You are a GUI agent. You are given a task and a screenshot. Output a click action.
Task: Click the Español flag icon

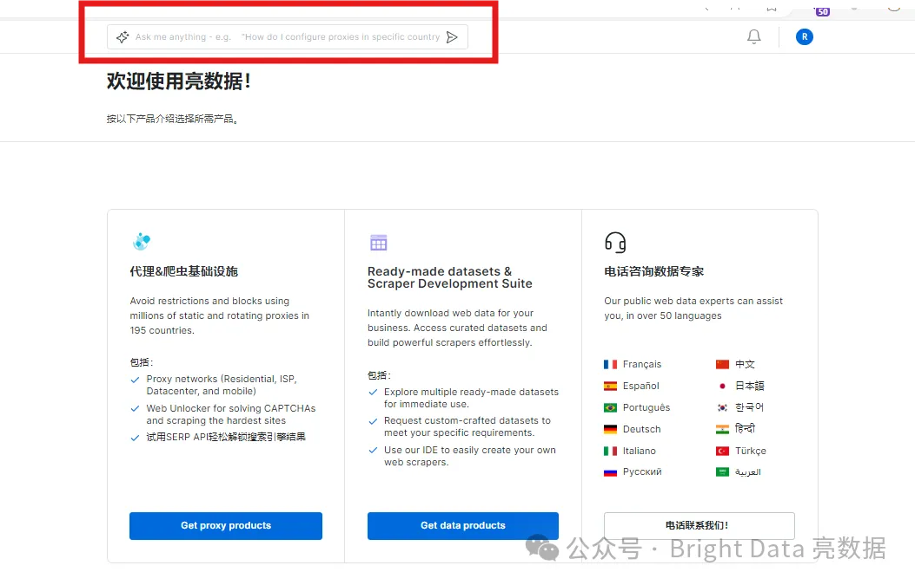tap(610, 386)
